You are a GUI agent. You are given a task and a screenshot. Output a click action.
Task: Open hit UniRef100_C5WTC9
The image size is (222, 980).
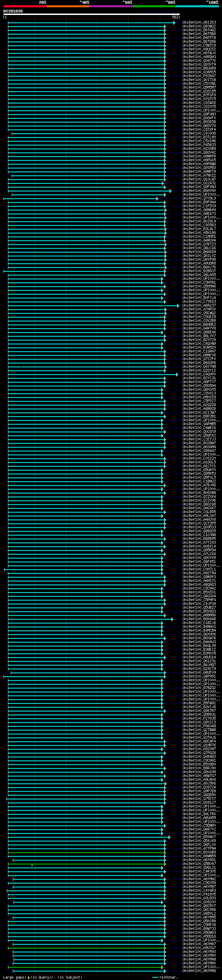199,45
